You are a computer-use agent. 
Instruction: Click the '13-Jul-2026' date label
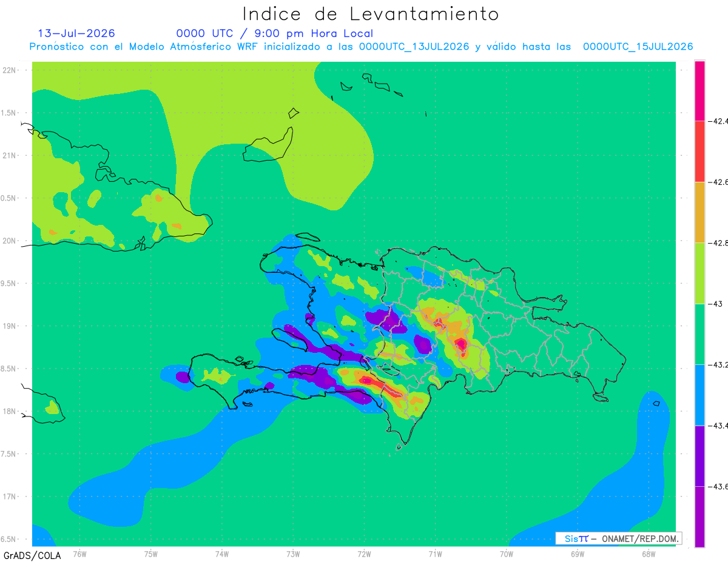[x=76, y=33]
